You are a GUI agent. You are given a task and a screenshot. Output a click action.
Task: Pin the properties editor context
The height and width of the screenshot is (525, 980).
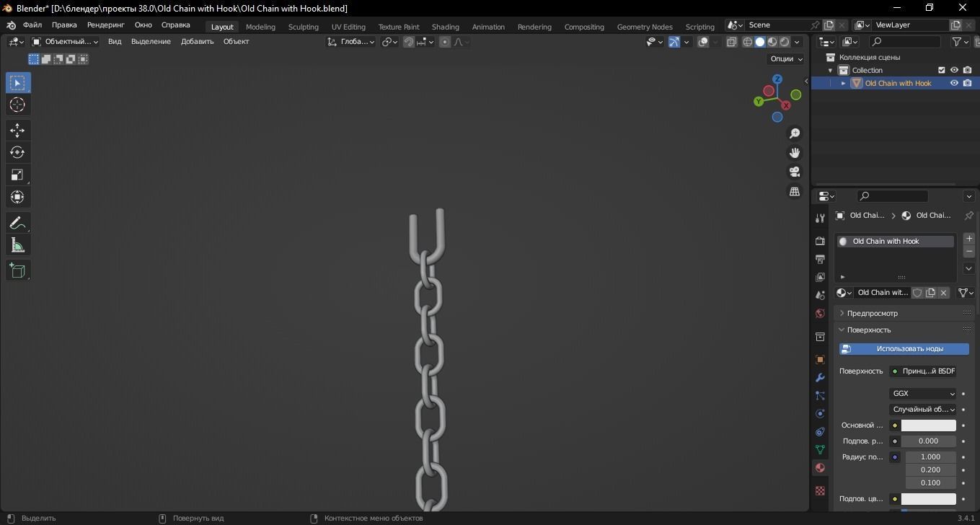(x=968, y=216)
